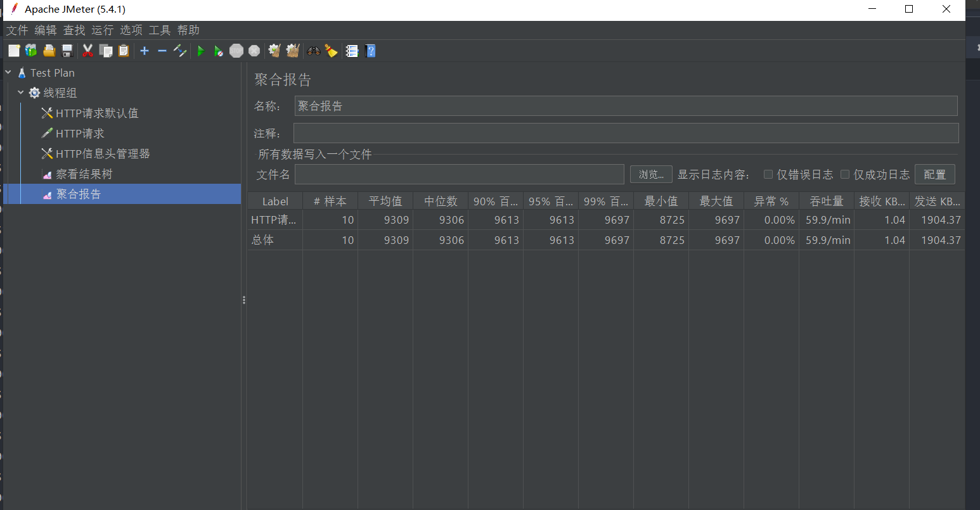Open the Templates icon in toolbar
The width and height of the screenshot is (980, 510).
tap(31, 51)
